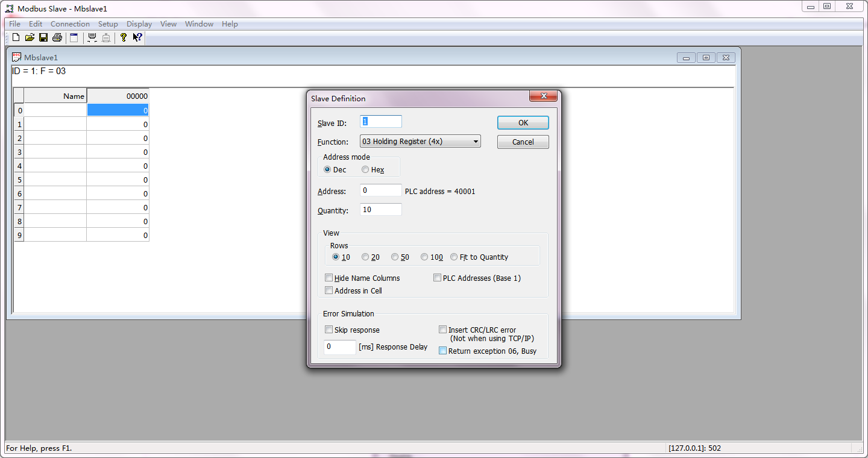Open the Help menu

[x=230, y=24]
